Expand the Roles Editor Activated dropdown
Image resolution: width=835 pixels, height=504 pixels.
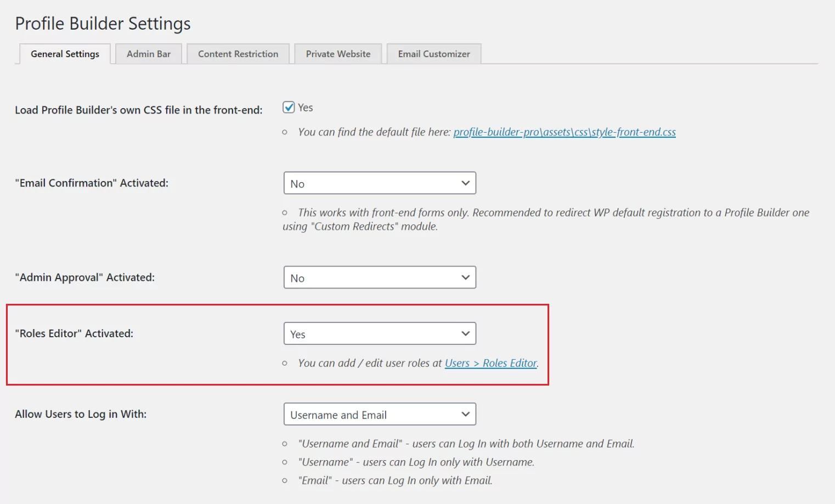380,333
